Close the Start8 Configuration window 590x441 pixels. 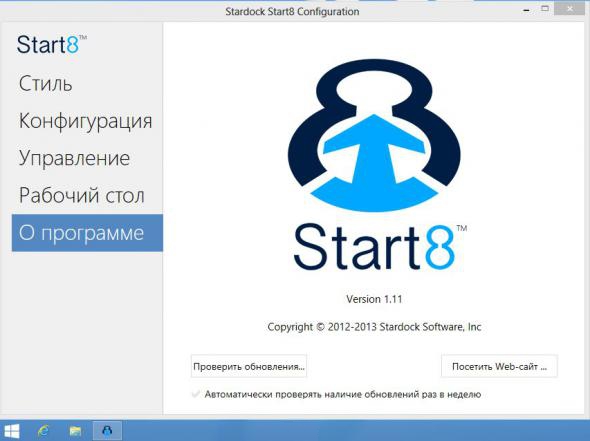coord(570,9)
